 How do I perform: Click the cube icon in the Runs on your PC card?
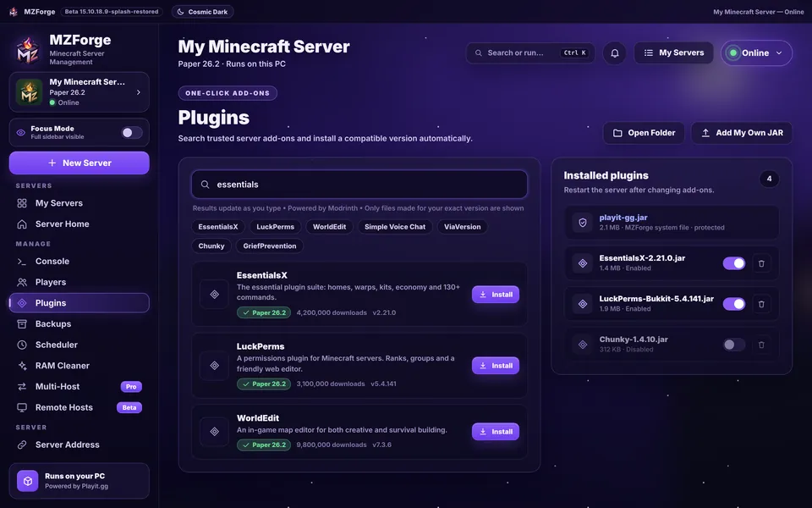(x=27, y=481)
